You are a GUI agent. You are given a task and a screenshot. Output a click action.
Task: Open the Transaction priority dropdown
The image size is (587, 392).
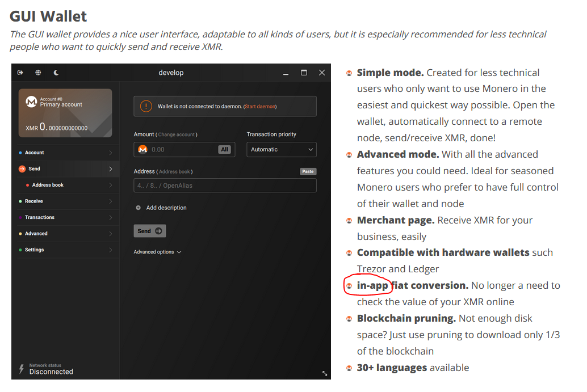[281, 149]
